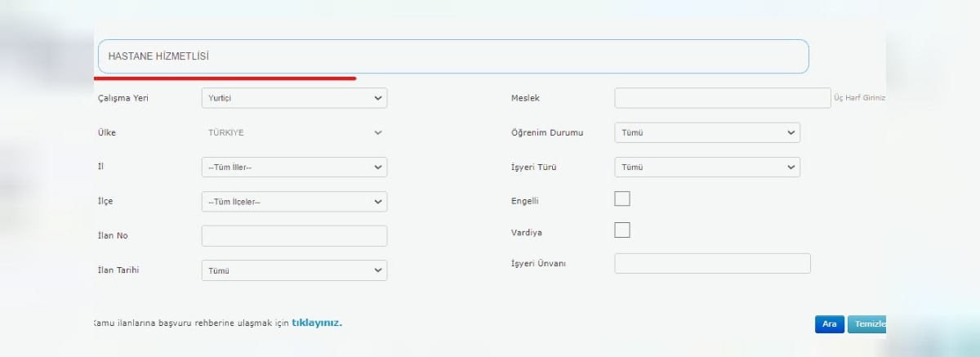Expand the İlçe dropdown list
This screenshot has width=980, height=357.
294,202
